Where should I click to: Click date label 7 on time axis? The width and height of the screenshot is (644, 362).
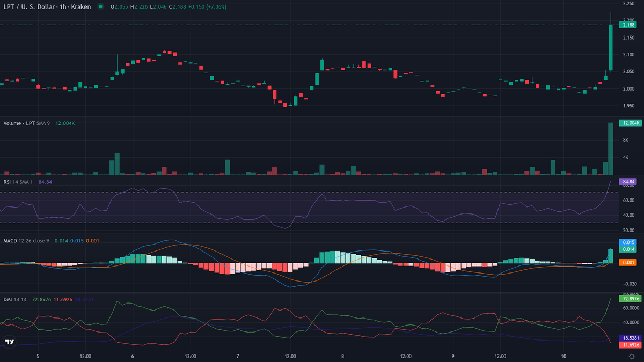tap(237, 356)
